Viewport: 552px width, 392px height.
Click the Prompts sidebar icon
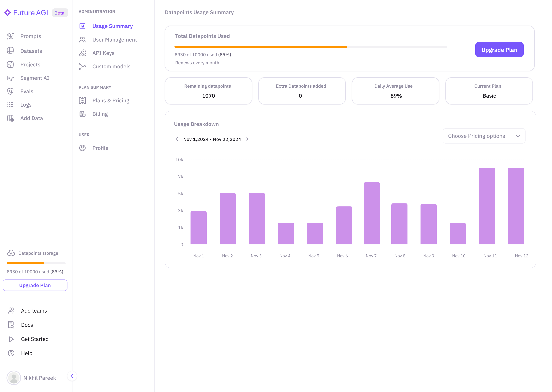tap(10, 36)
